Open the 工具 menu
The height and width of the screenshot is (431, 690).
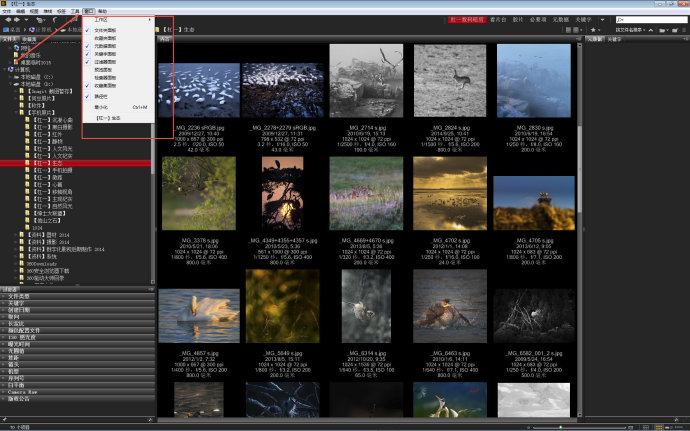pyautogui.click(x=75, y=11)
